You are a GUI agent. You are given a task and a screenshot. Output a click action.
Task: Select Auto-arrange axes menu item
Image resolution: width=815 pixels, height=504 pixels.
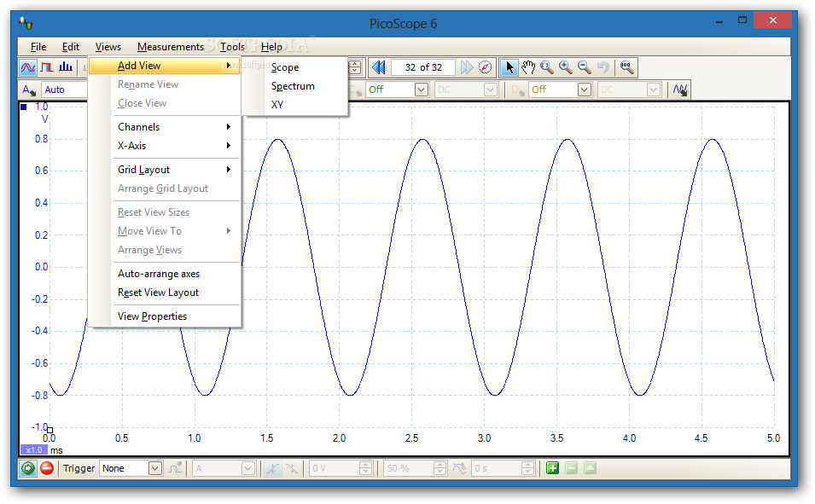(x=164, y=274)
